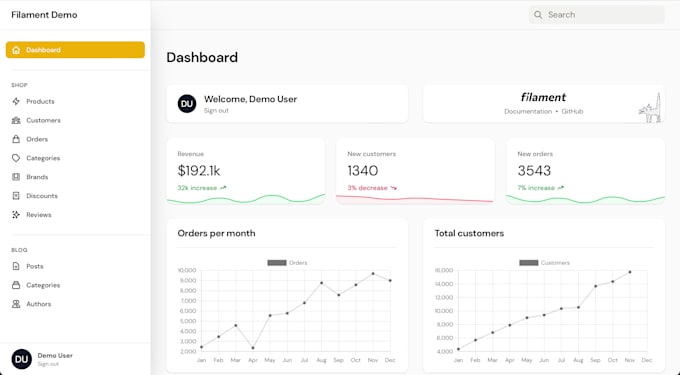Open Categories under the Blog section
680x375 pixels.
click(x=43, y=285)
